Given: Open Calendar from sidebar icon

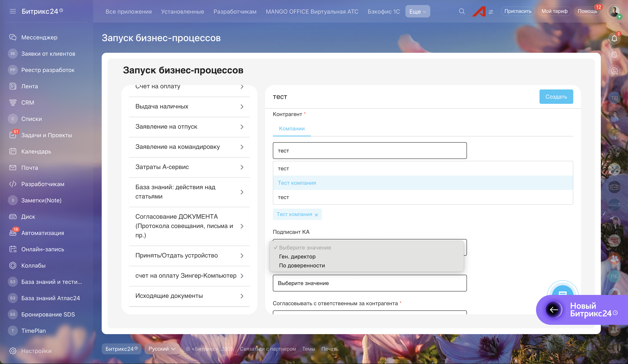Looking at the screenshot, I should pyautogui.click(x=13, y=152).
